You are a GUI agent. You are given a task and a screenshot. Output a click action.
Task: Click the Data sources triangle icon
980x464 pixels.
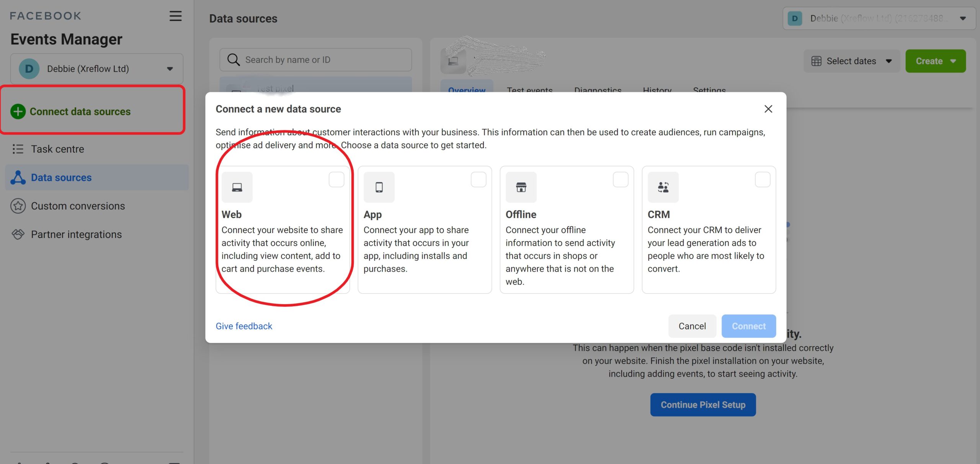point(18,177)
